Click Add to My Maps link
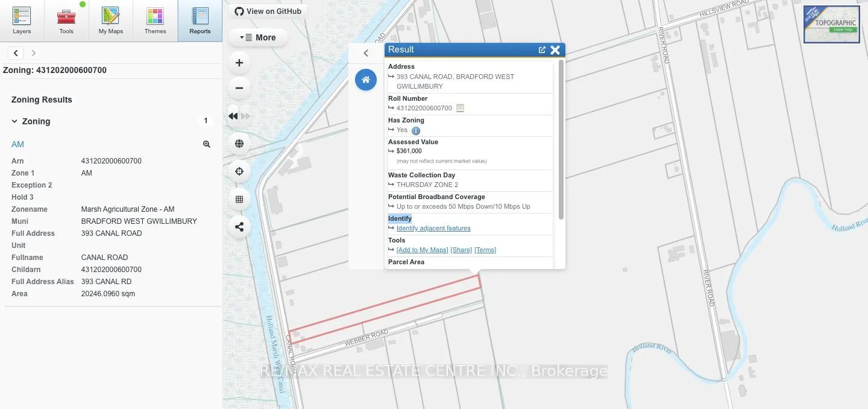Viewport: 868px width, 409px height. (x=422, y=250)
